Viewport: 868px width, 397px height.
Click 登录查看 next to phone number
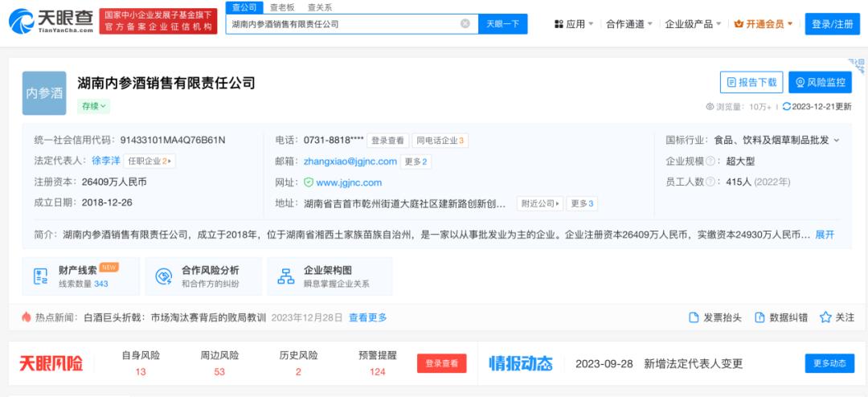tap(387, 141)
